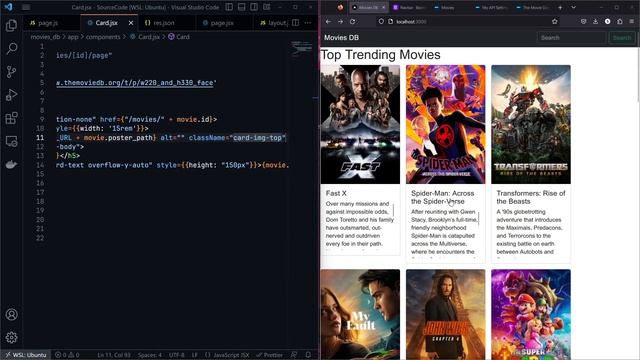Open the status bar notifications bell
Viewport: 640px width, 360px height.
pyautogui.click(x=308, y=355)
